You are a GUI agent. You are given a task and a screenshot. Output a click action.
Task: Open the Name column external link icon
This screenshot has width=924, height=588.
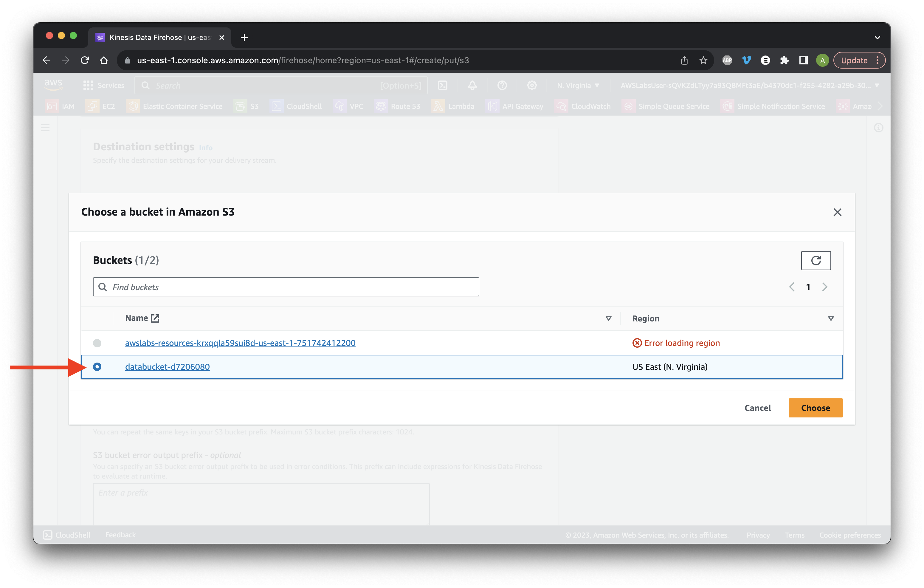(x=155, y=318)
